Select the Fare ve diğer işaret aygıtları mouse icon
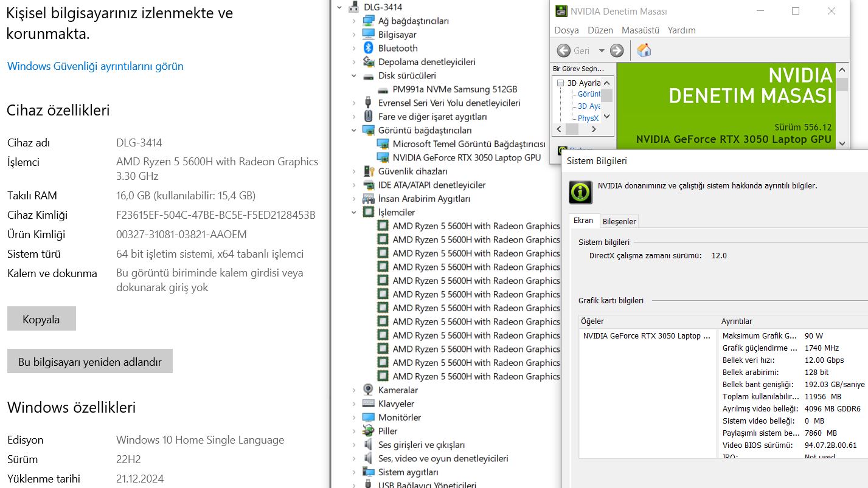This screenshot has width=868, height=488. (x=368, y=116)
